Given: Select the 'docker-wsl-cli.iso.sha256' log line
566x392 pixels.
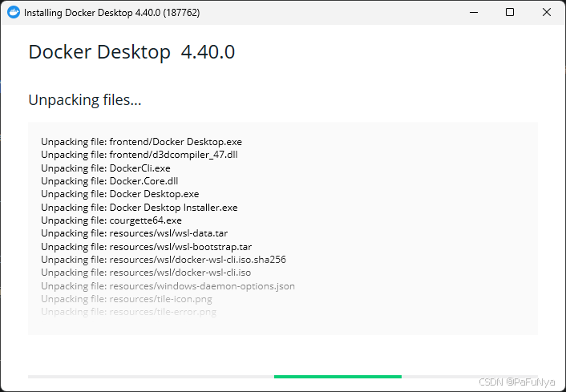Looking at the screenshot, I should point(164,260).
